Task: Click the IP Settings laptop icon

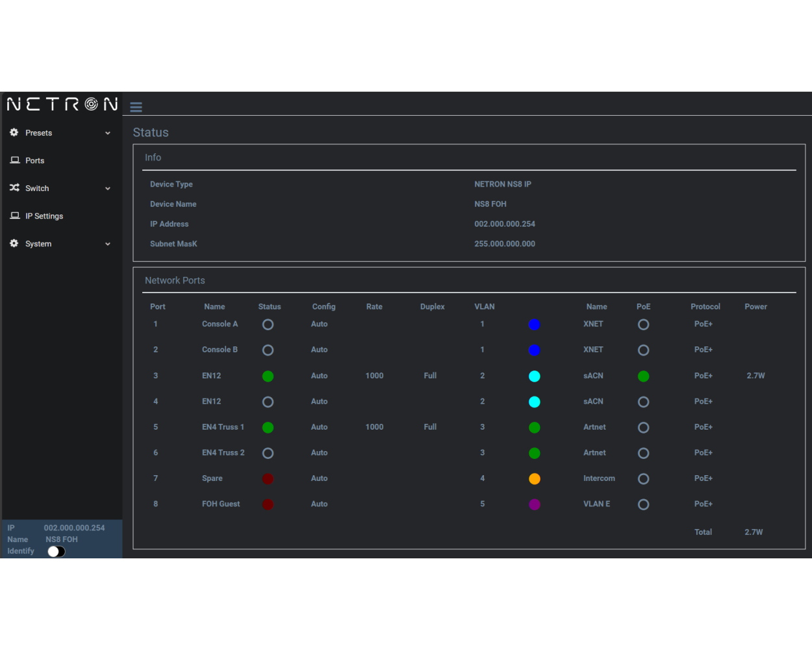Action: coord(15,216)
